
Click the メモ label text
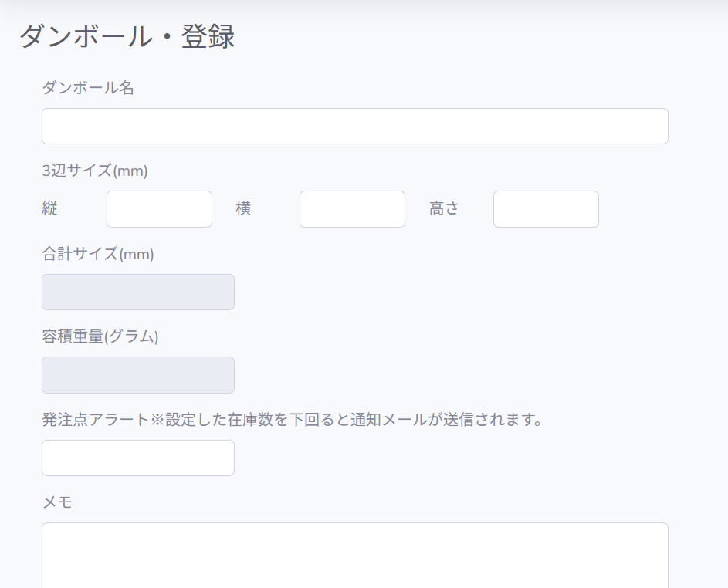(x=57, y=502)
